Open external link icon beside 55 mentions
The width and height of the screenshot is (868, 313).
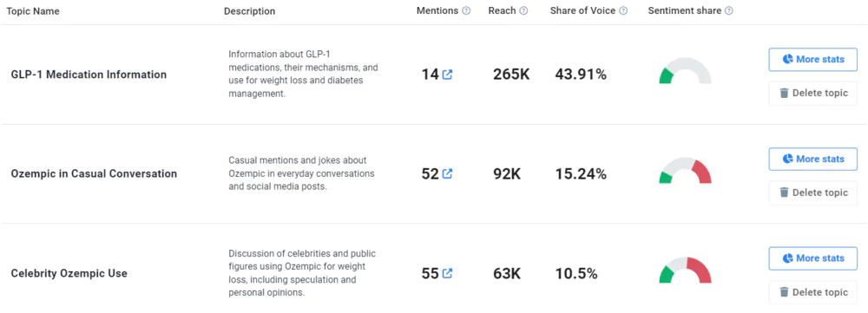[447, 273]
